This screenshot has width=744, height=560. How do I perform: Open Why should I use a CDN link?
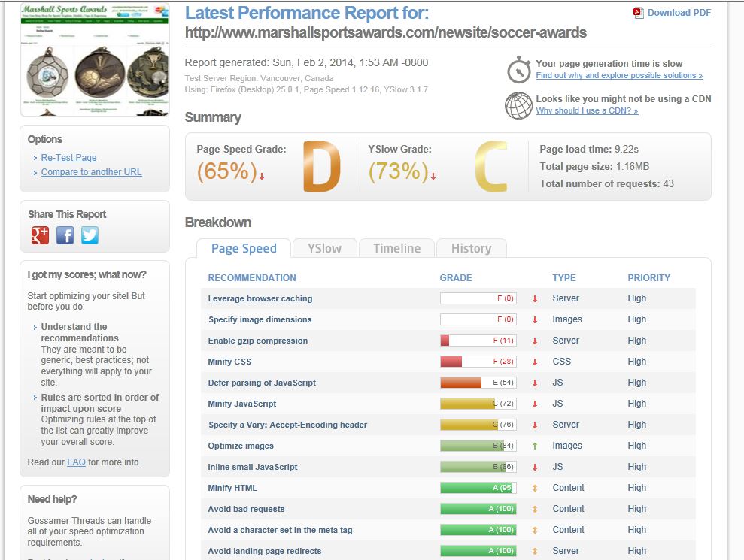tap(587, 110)
